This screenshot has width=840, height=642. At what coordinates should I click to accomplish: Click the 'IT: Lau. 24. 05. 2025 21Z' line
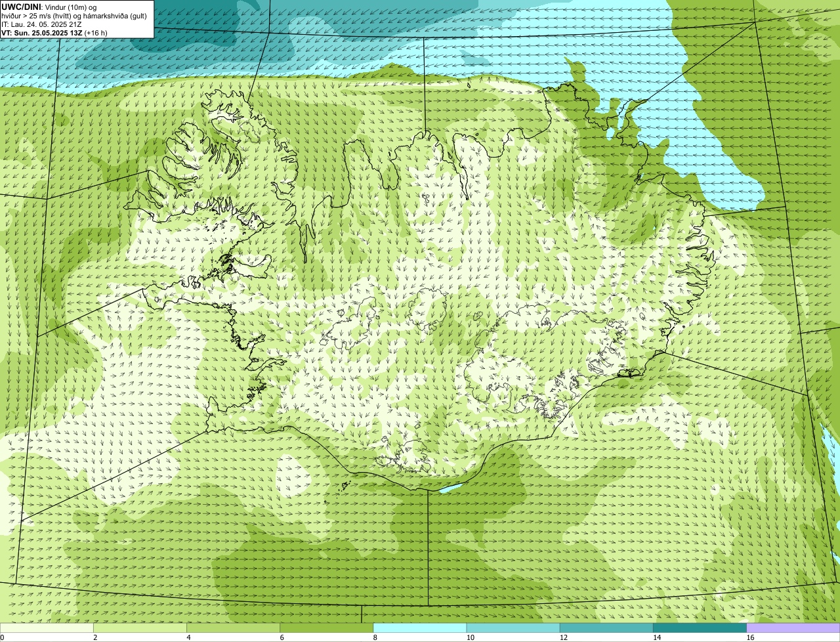[x=41, y=24]
